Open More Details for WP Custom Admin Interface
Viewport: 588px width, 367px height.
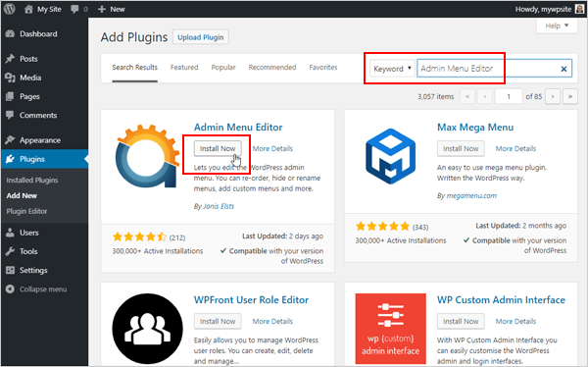(x=516, y=321)
